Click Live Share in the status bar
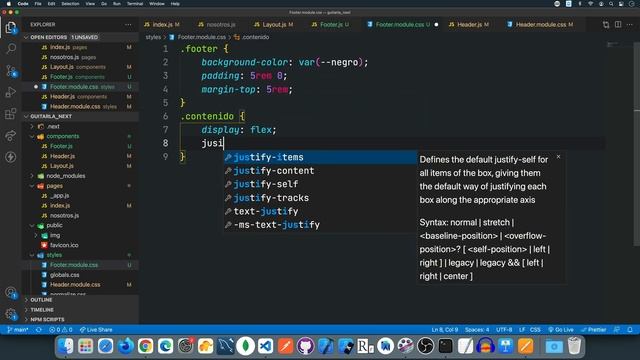 pos(96,329)
